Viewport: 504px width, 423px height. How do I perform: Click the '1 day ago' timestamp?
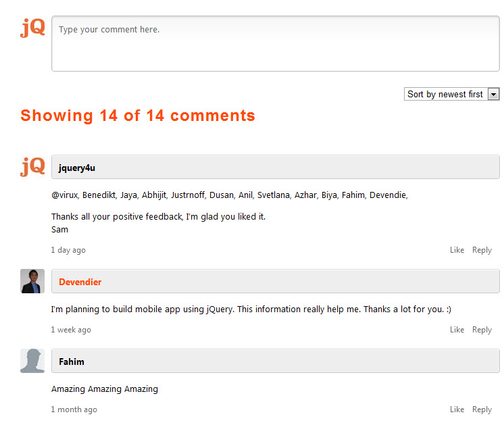click(68, 250)
